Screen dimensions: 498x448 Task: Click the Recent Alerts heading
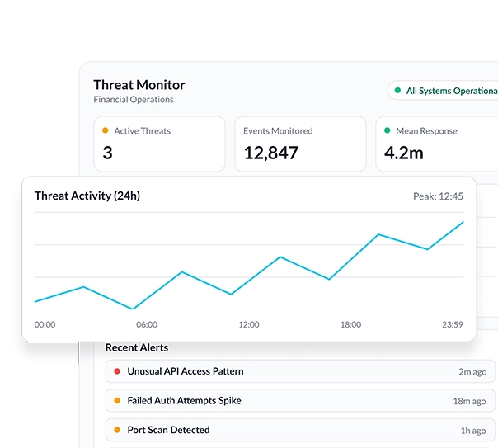coord(137,347)
